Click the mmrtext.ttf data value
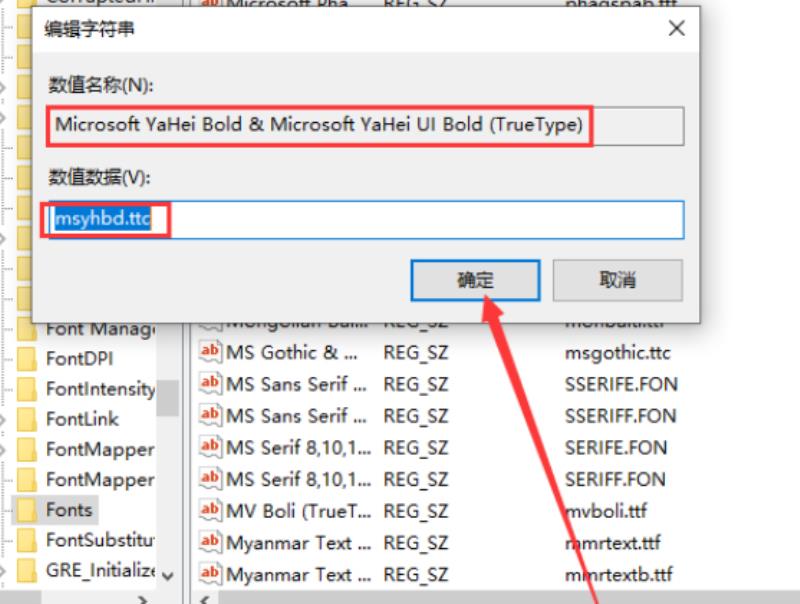The image size is (800, 604). click(x=612, y=542)
